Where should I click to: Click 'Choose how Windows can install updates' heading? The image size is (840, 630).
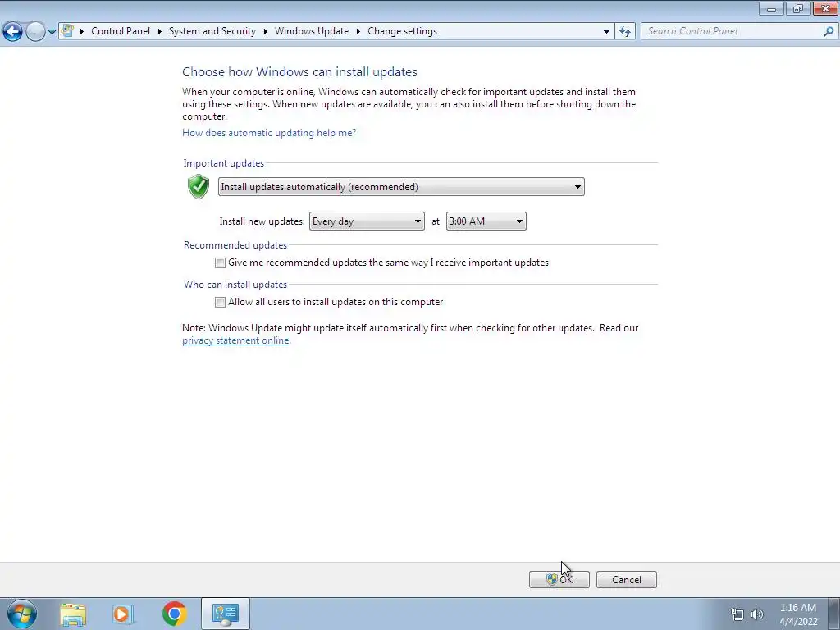coord(299,72)
